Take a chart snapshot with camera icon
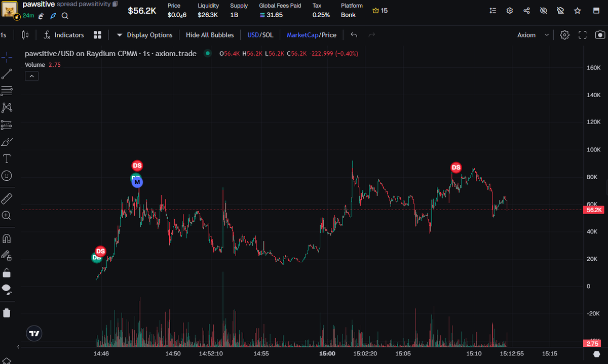Screen dimensions: 608x364 [x=600, y=35]
